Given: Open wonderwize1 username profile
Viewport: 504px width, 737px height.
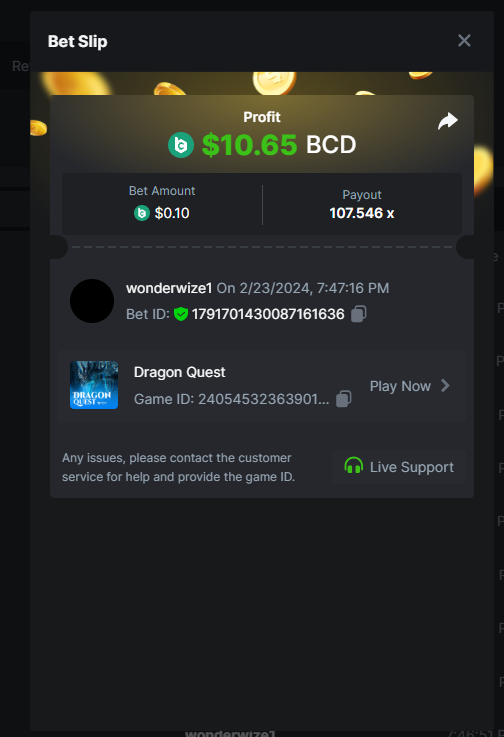Looking at the screenshot, I should 169,288.
